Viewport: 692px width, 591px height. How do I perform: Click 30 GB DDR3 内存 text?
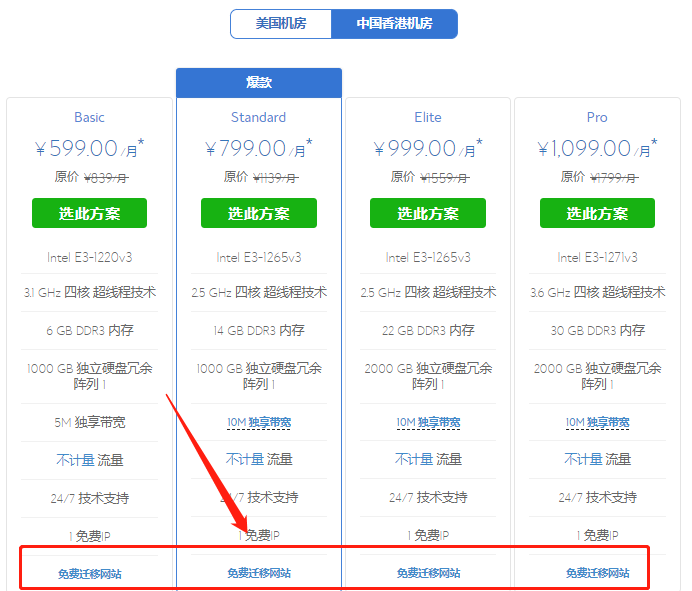[x=598, y=331]
